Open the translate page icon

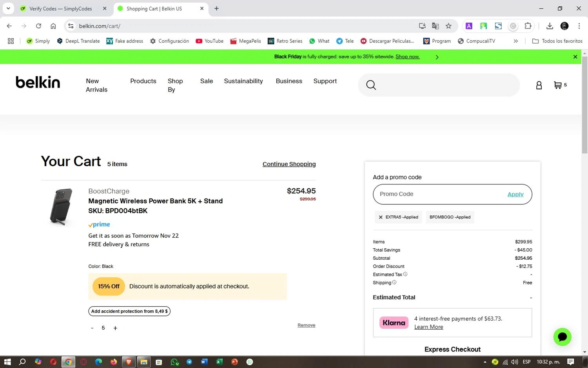pyautogui.click(x=435, y=26)
